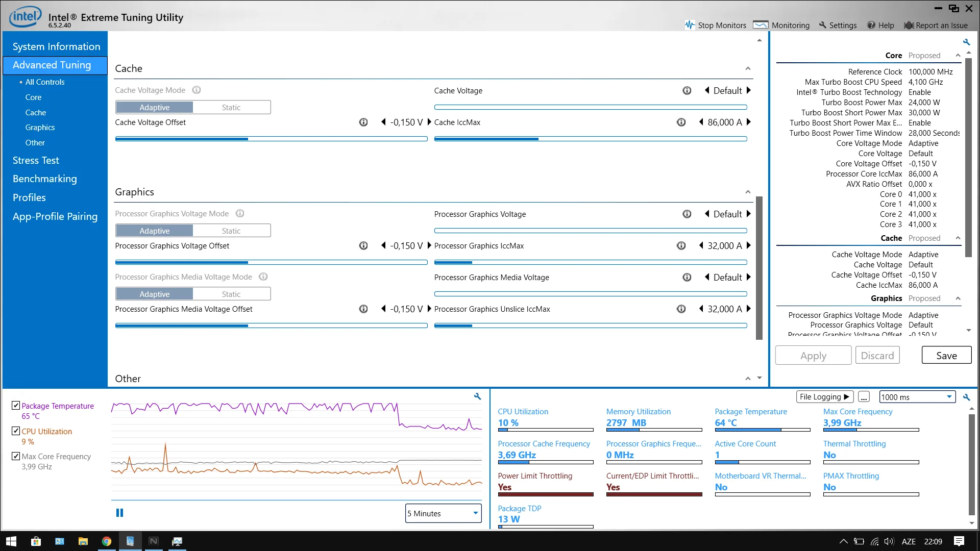Click the Report an Issue bug icon
Image resolution: width=980 pixels, height=551 pixels.
[x=909, y=25]
